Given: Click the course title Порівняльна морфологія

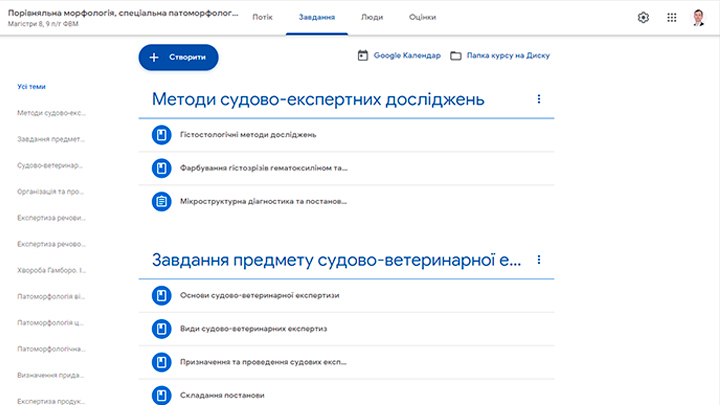Looking at the screenshot, I should [123, 13].
